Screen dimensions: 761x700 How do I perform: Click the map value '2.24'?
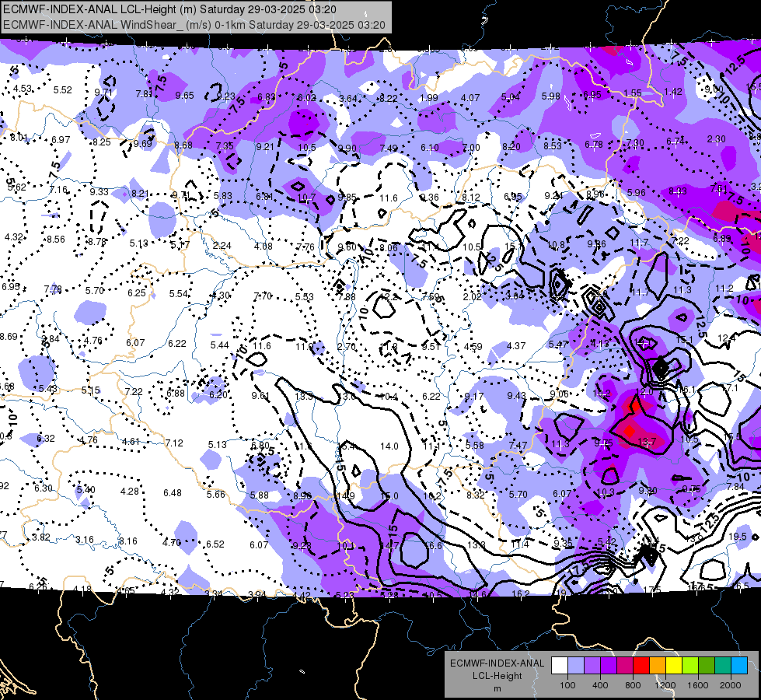(x=222, y=245)
